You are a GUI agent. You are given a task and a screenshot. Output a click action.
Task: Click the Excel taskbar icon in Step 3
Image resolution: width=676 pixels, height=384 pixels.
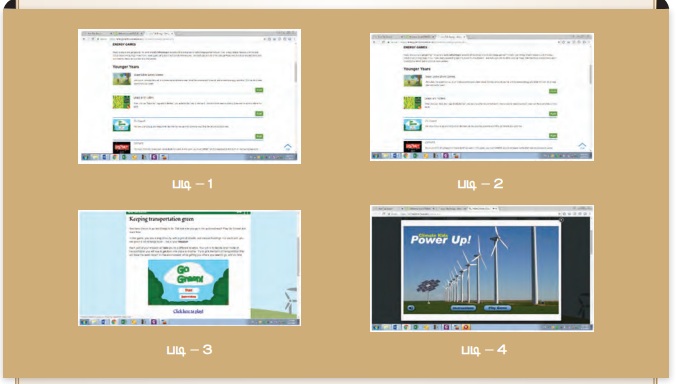point(123,322)
